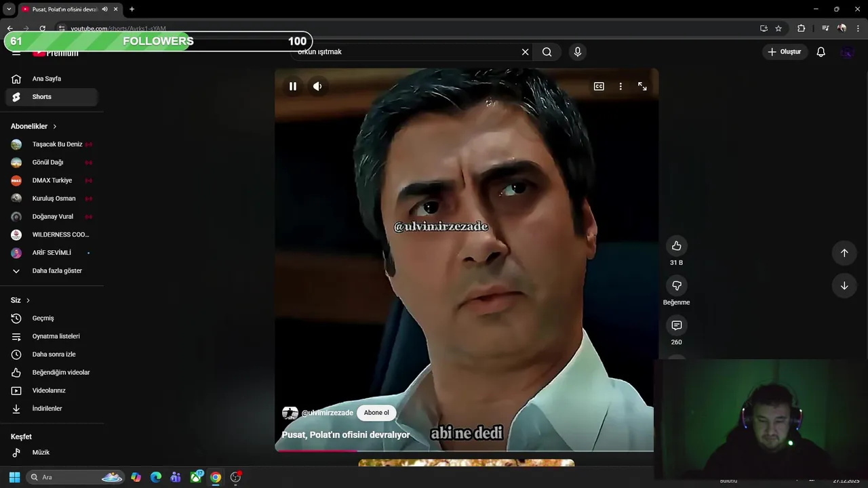
Task: Open Taşacak Bu Deniz channel subscription
Action: [x=52, y=144]
